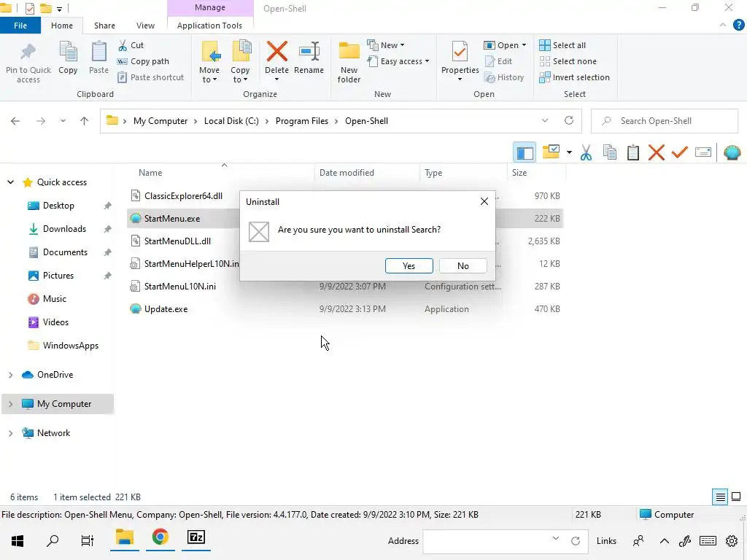Go up one folder level
Viewport: 747px width, 560px height.
(x=85, y=121)
